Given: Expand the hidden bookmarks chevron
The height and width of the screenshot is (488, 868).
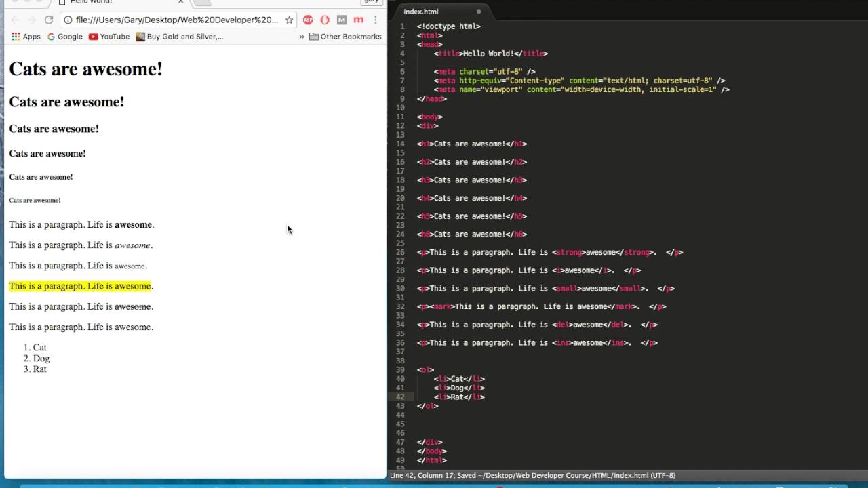Looking at the screenshot, I should 302,37.
